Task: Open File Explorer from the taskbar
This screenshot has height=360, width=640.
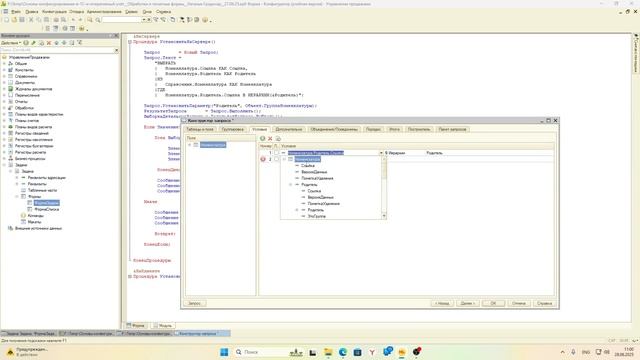Action: [328, 352]
